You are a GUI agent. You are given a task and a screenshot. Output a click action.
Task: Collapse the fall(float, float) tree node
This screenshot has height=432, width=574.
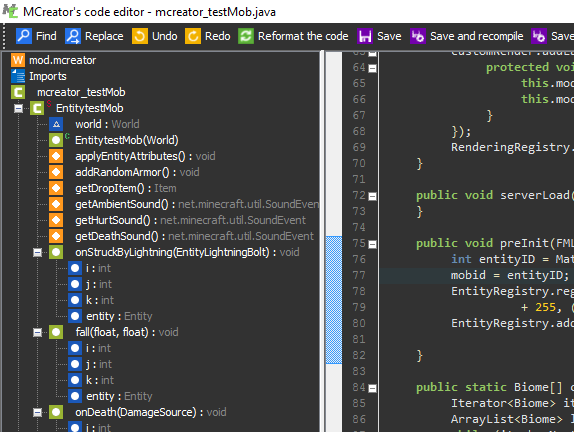tap(37, 332)
